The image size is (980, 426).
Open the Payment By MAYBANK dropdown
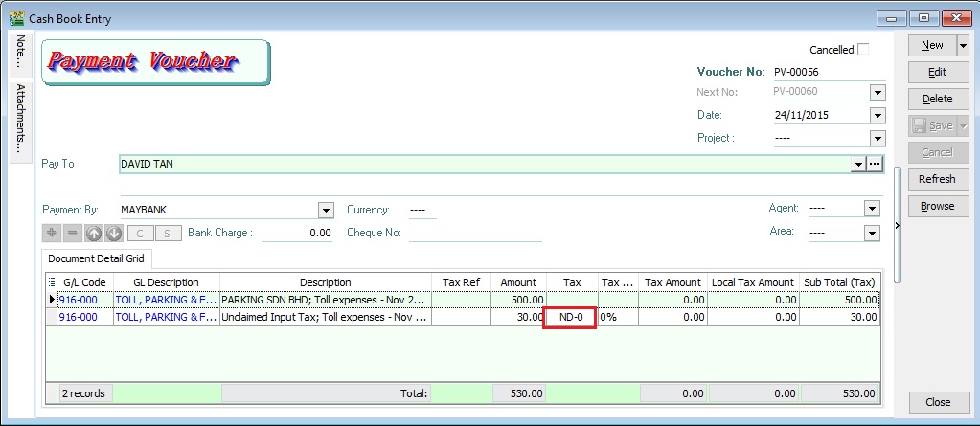coord(325,210)
